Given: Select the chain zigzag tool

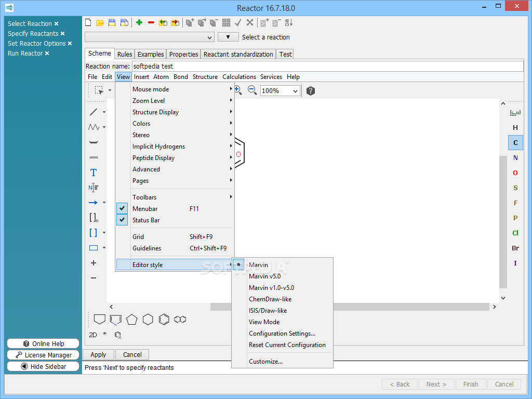Looking at the screenshot, I should pos(94,127).
